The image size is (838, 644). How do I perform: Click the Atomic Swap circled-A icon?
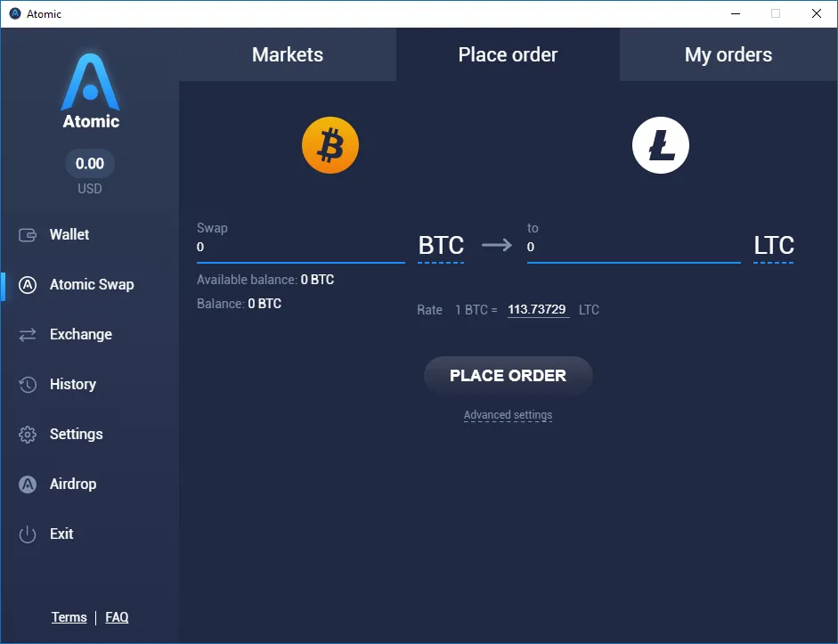click(28, 285)
